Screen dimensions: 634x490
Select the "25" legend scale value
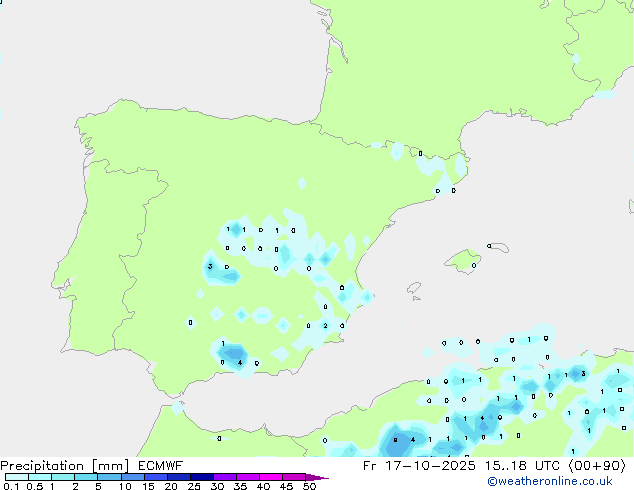tap(194, 486)
